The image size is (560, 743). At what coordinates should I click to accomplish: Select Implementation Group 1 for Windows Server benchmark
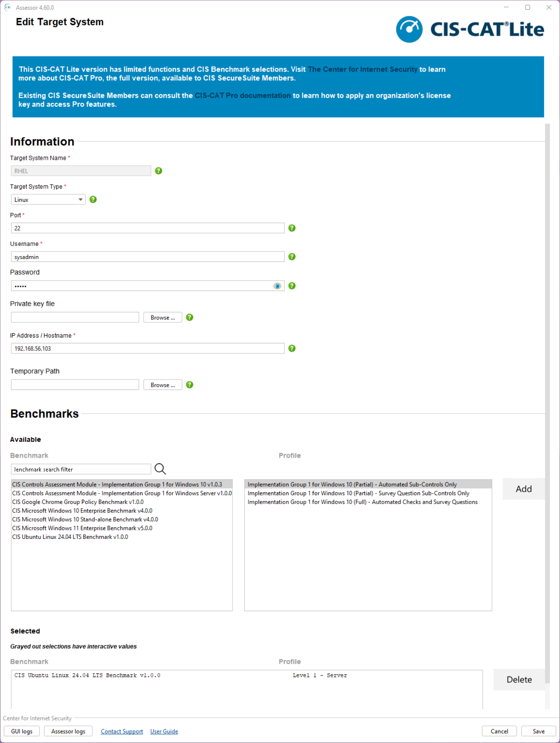click(122, 493)
